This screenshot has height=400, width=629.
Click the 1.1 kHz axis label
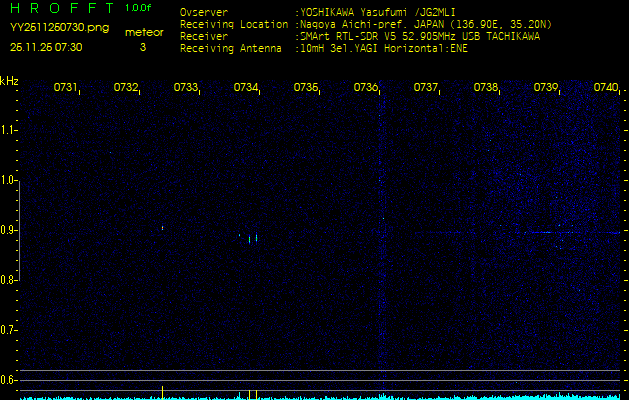pyautogui.click(x=8, y=130)
